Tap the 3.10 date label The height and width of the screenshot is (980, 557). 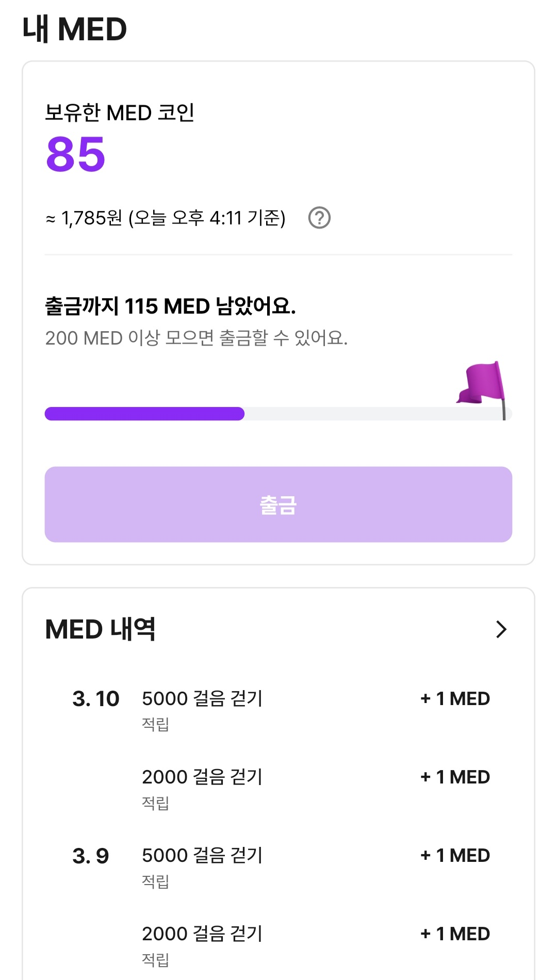pos(96,699)
